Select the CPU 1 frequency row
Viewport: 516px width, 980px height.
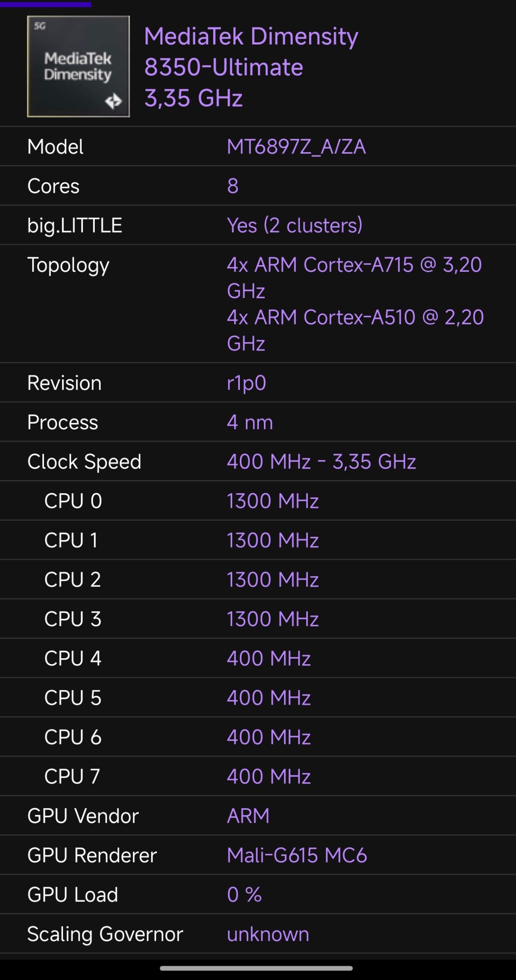click(258, 540)
